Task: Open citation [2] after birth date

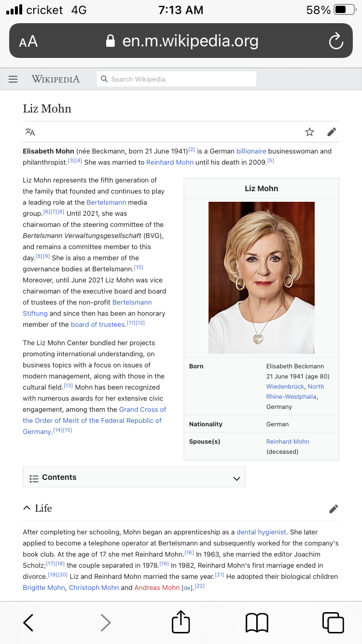Action: click(x=191, y=149)
